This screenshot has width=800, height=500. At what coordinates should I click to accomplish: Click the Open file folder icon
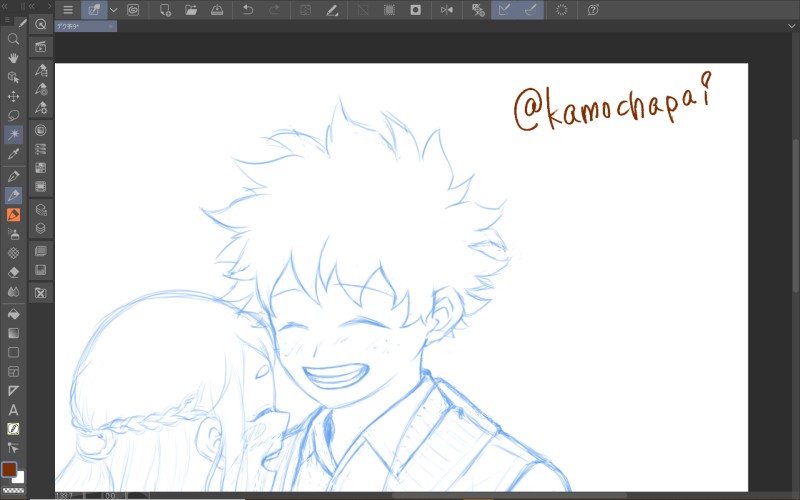[191, 10]
